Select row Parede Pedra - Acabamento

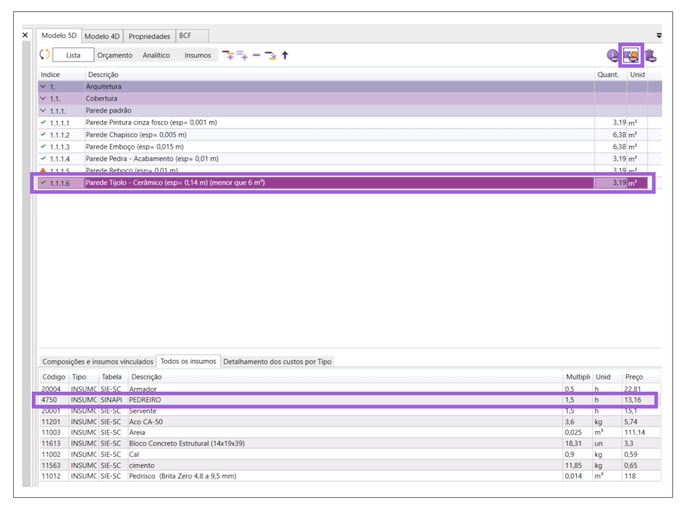[x=350, y=158]
